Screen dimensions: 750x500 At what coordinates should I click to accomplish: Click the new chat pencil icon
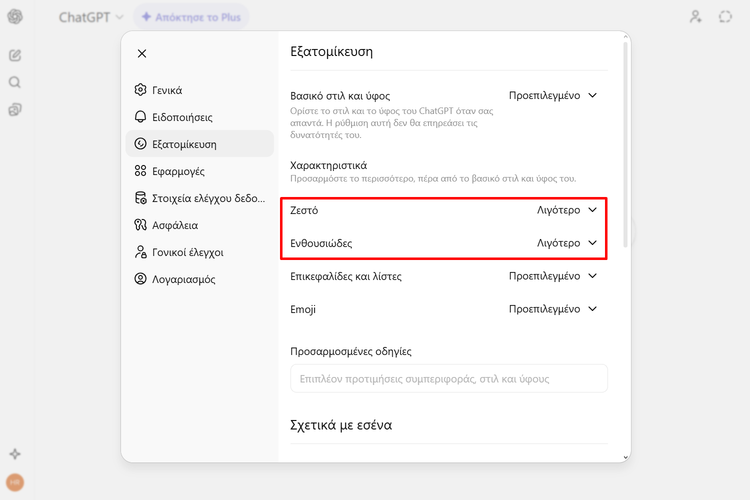point(15,55)
